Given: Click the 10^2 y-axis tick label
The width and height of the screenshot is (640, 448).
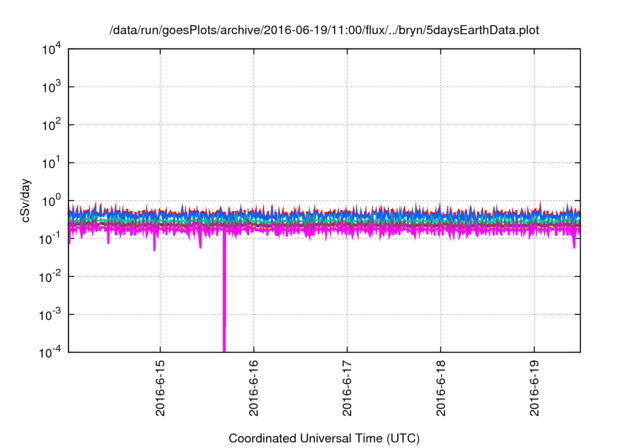Looking at the screenshot, I should (x=52, y=125).
